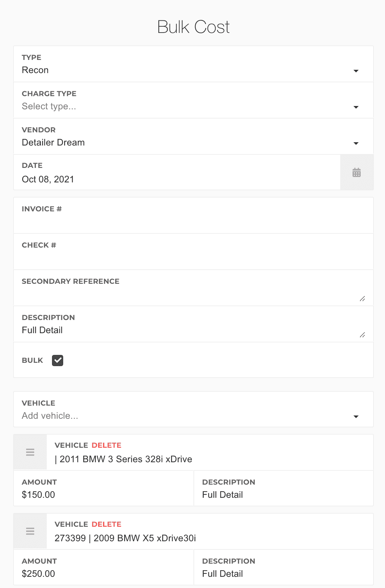Viewport: 385px width, 588px height.
Task: Click drag handle for 2009 BMW X5
Action: coord(30,531)
